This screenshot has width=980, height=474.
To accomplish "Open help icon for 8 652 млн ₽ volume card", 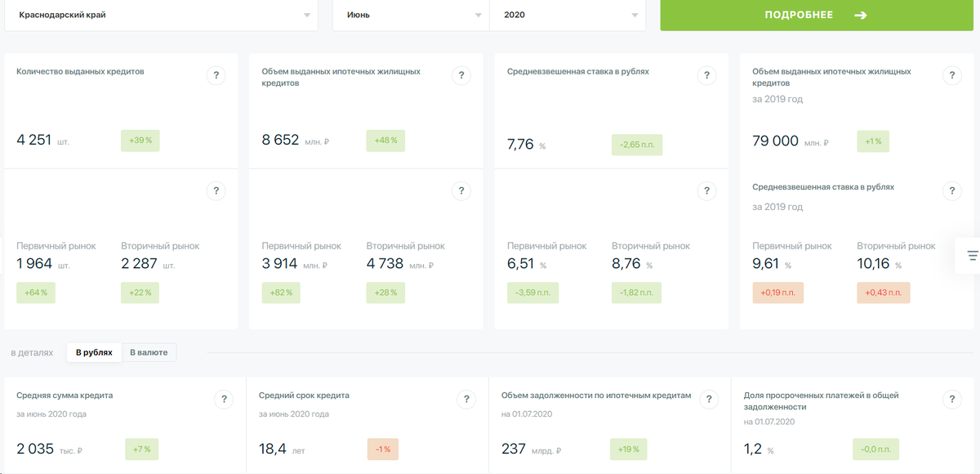I will click(461, 75).
